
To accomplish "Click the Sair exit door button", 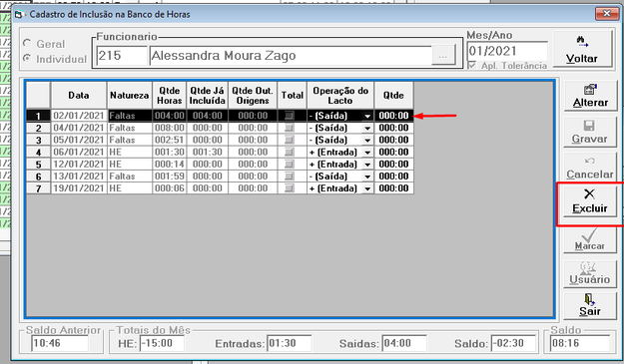I will 590,305.
